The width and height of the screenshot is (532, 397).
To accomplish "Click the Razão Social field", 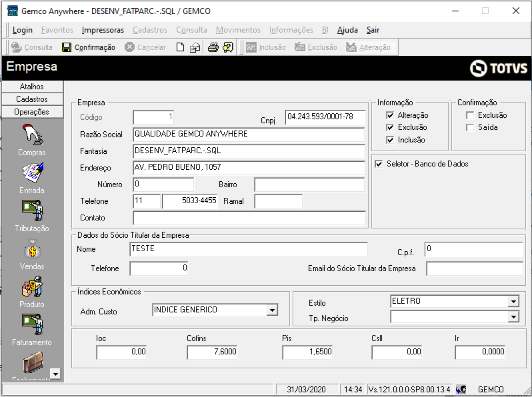I will tap(249, 135).
